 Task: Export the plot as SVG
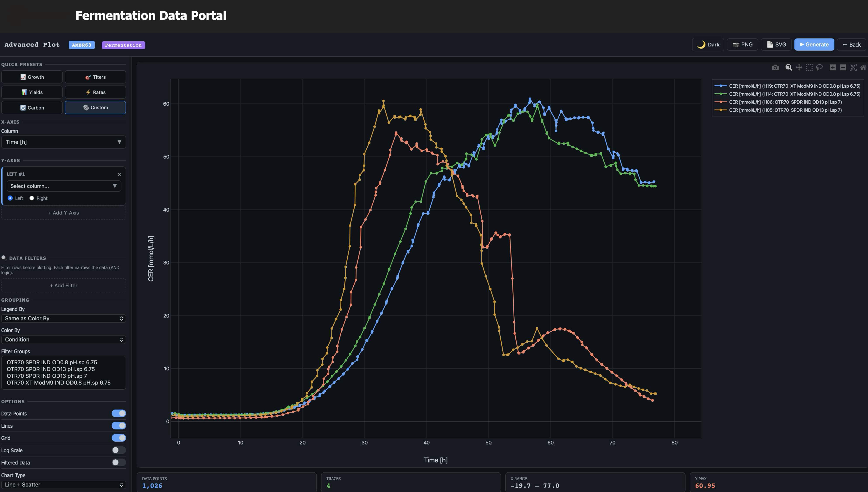click(x=776, y=45)
